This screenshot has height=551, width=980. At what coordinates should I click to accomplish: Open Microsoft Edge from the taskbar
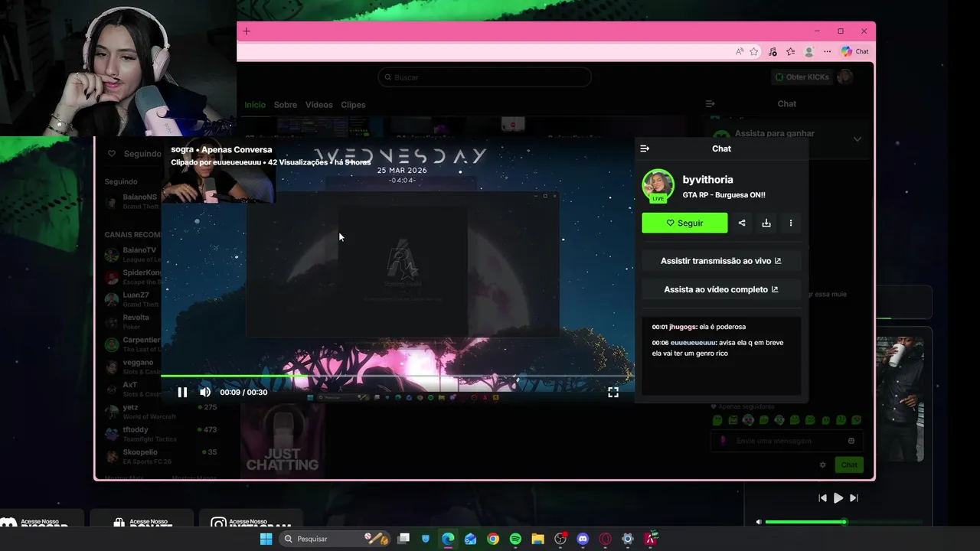point(448,539)
